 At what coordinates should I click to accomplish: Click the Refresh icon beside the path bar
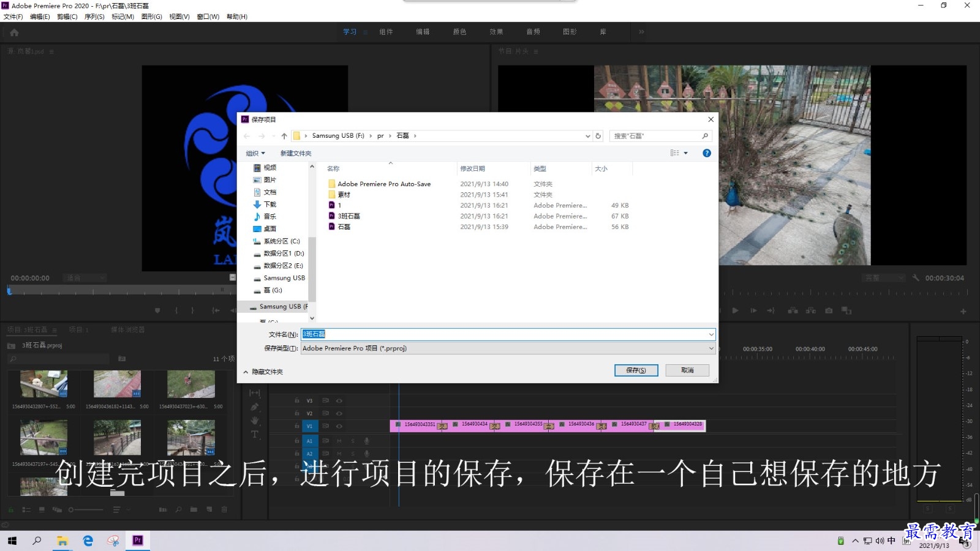tap(598, 136)
